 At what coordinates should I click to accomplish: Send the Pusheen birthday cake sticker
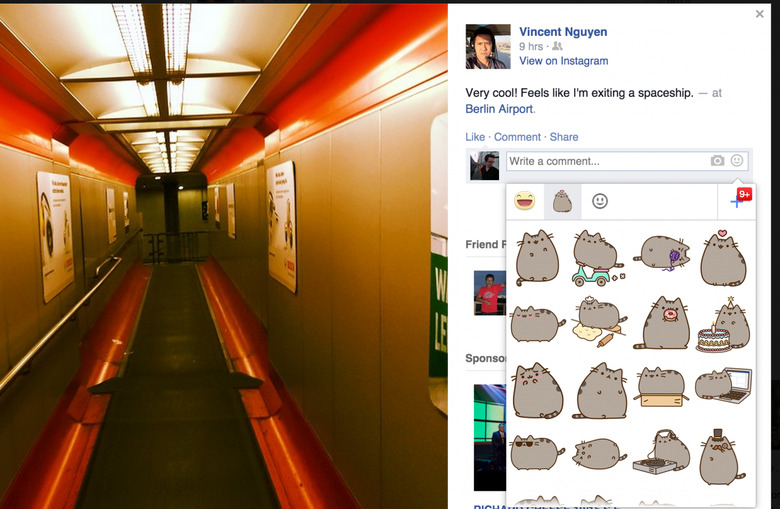(723, 324)
